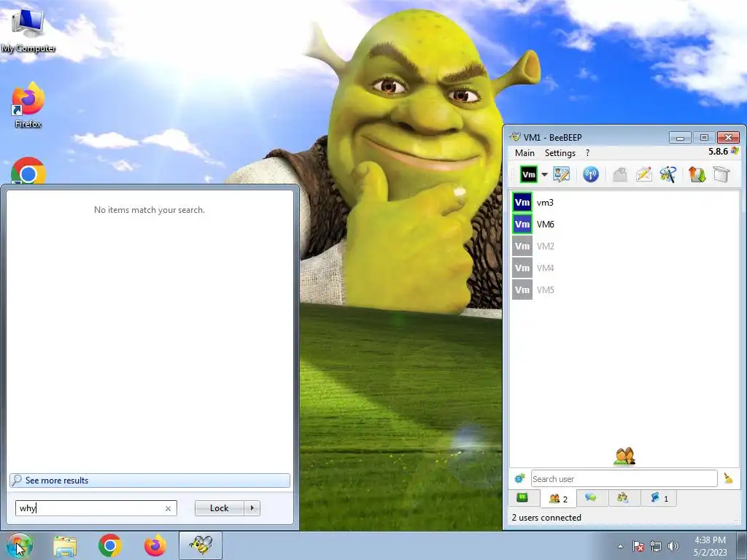
Task: Click the VM6 user avatar icon
Action: (522, 225)
